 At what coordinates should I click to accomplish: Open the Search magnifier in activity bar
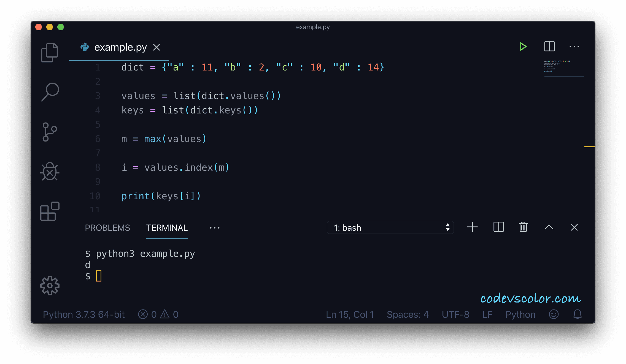point(50,92)
